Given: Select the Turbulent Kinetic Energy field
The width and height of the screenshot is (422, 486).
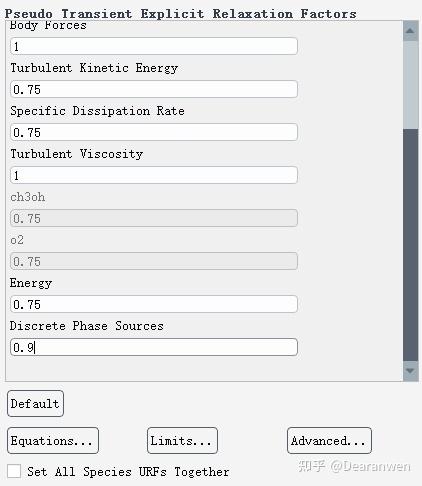Looking at the screenshot, I should 154,89.
